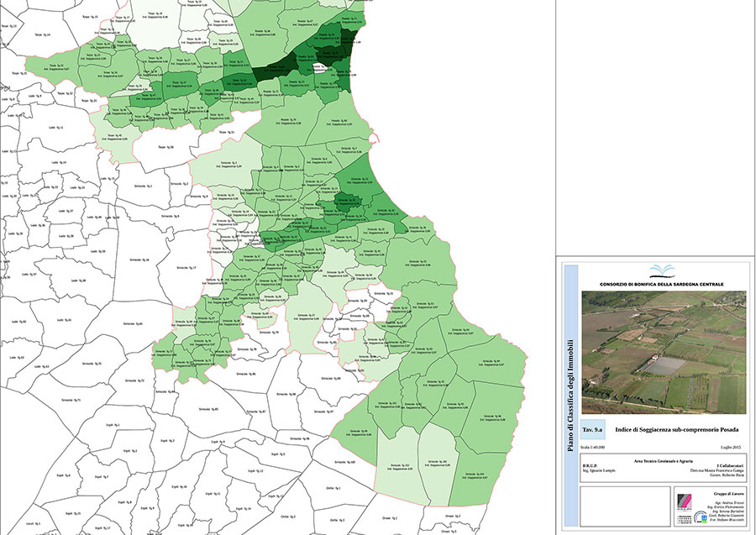756x535 pixels.
Task: Click the 'Gruppo di Lavoro' heading
Action: pyautogui.click(x=728, y=494)
